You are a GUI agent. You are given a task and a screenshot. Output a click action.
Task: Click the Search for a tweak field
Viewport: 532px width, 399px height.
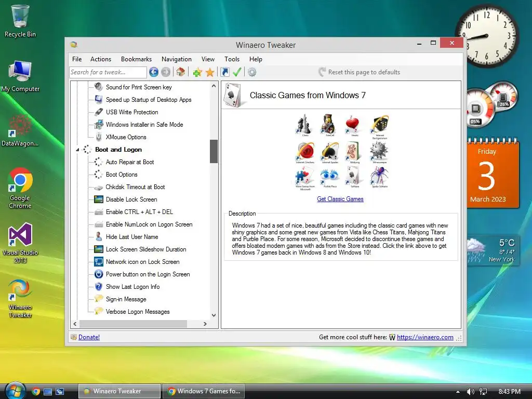pyautogui.click(x=108, y=72)
